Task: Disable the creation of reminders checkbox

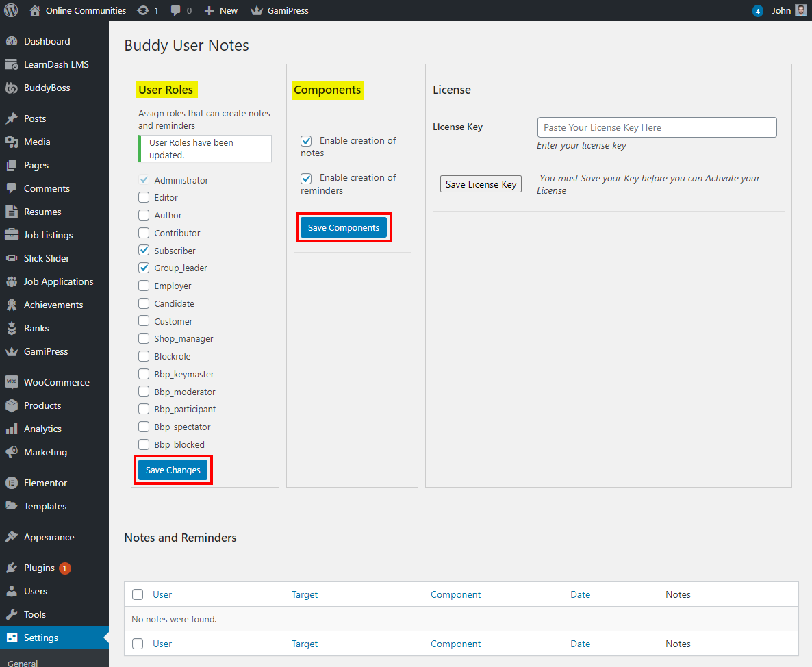Action: 307,178
